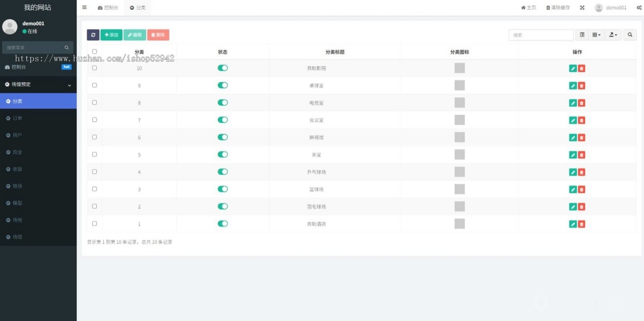Click the table view toggle icon near search
644x321 pixels.
[582, 35]
